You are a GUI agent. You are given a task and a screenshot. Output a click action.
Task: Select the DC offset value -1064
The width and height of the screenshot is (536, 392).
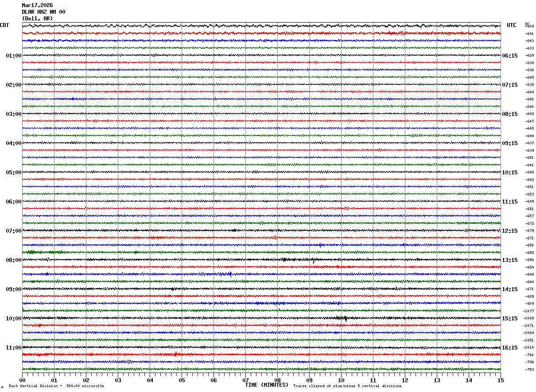click(x=528, y=333)
